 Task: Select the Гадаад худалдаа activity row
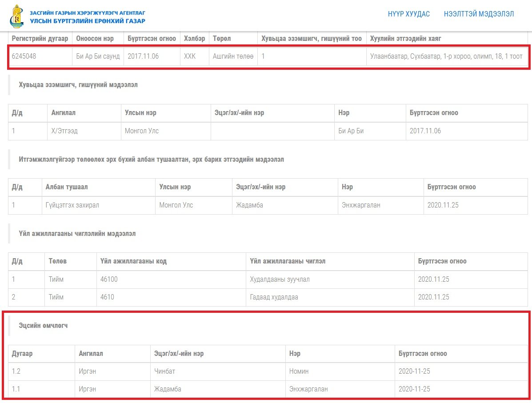[x=268, y=297]
